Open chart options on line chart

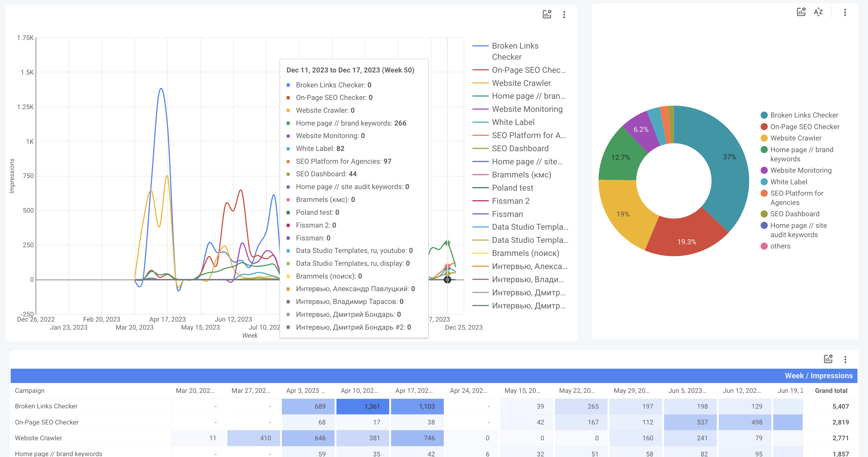[x=547, y=14]
